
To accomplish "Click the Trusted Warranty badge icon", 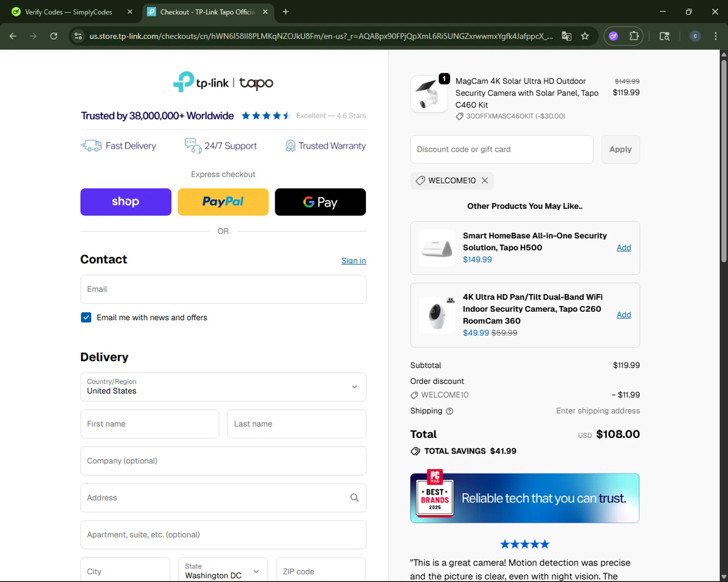I will (x=290, y=145).
